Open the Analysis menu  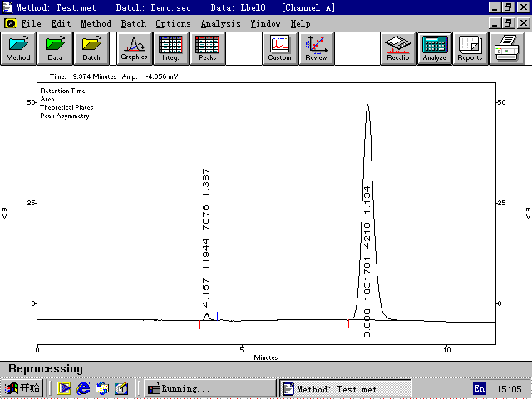click(220, 24)
